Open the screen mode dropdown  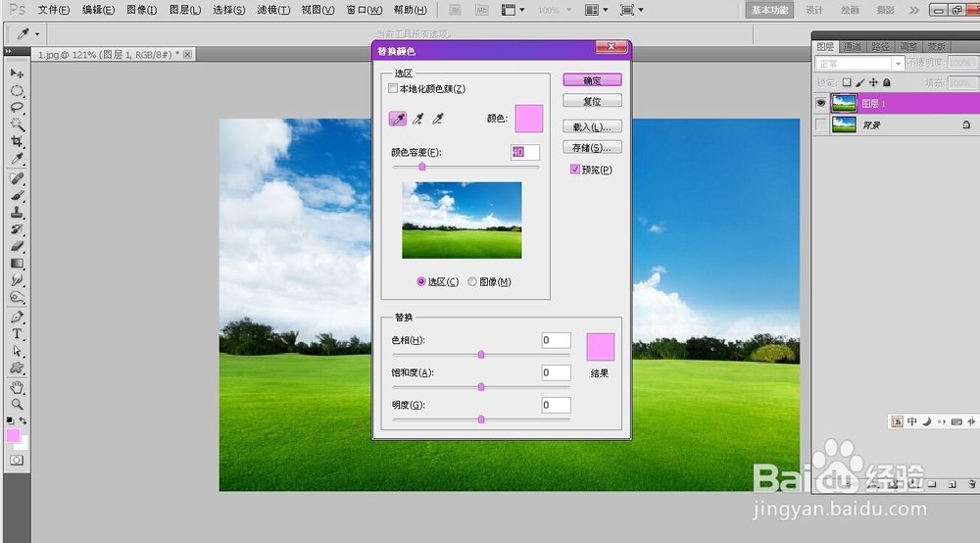click(632, 10)
